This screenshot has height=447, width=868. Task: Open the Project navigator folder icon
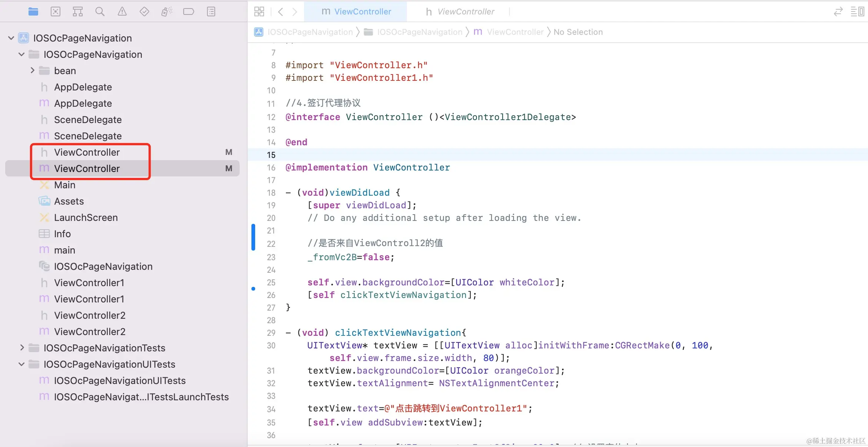point(33,12)
